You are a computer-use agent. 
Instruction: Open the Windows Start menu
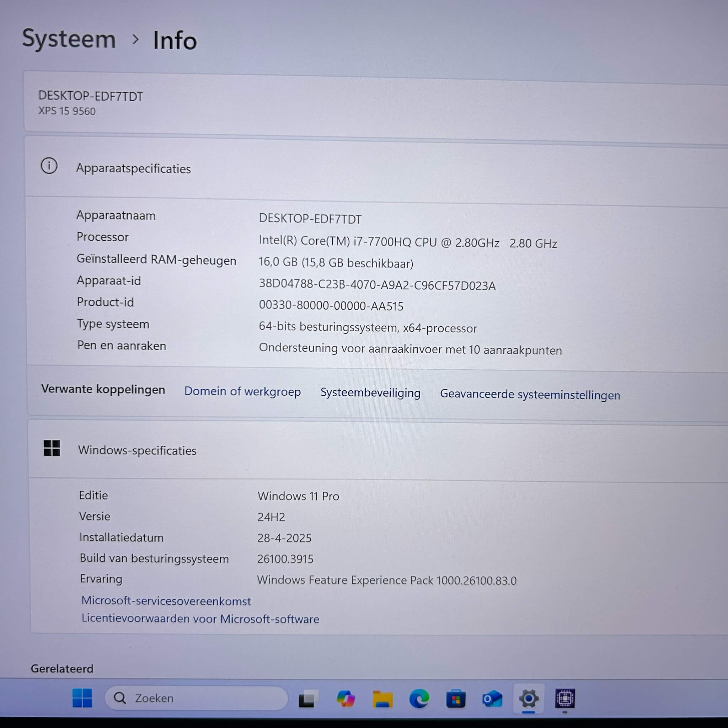(x=82, y=698)
